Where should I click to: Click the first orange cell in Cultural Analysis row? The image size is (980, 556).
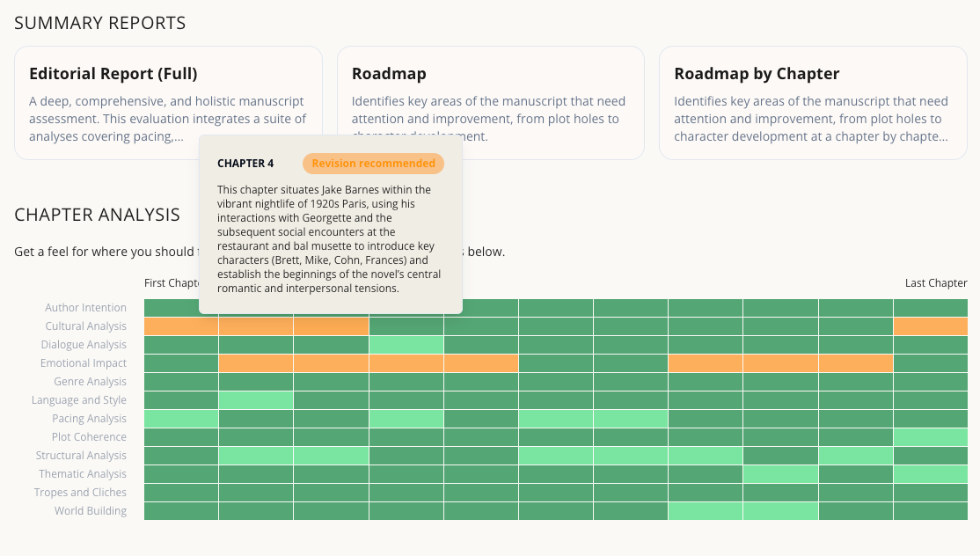[x=180, y=326]
